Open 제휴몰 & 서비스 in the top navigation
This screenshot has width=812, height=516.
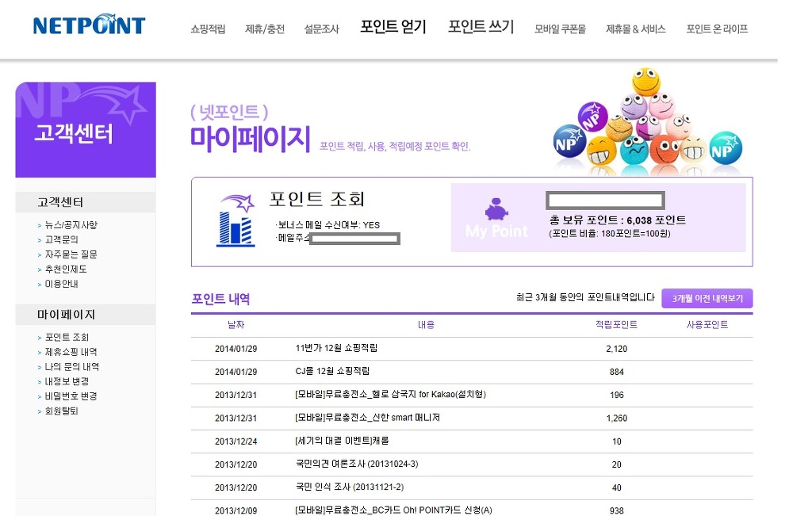pyautogui.click(x=635, y=29)
